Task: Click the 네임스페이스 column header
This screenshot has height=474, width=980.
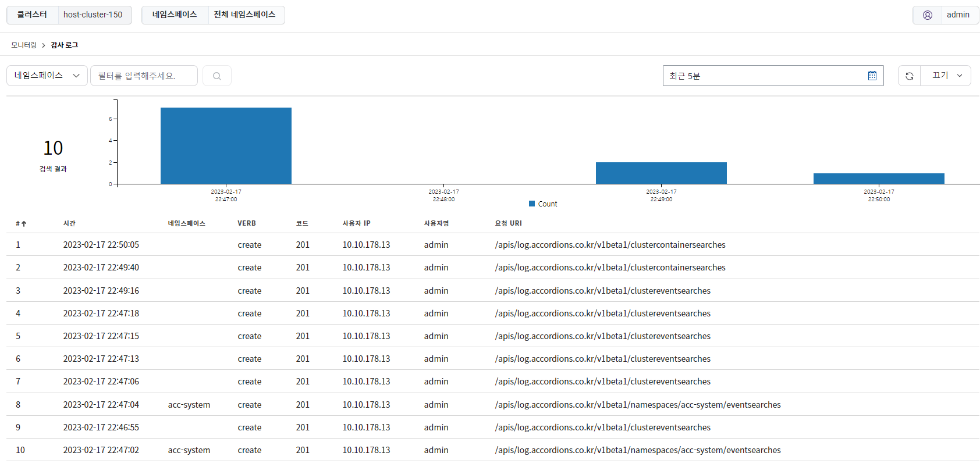Action: click(187, 223)
